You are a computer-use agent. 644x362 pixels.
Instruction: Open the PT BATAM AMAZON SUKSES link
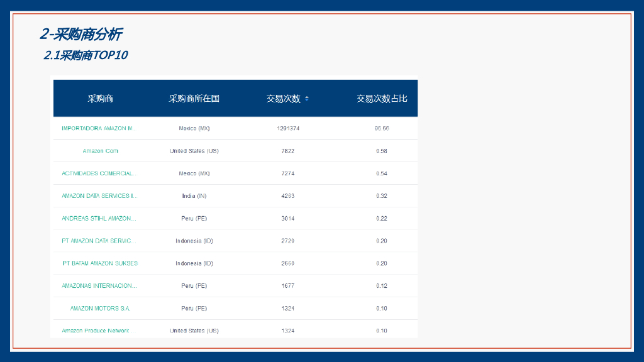coord(100,263)
